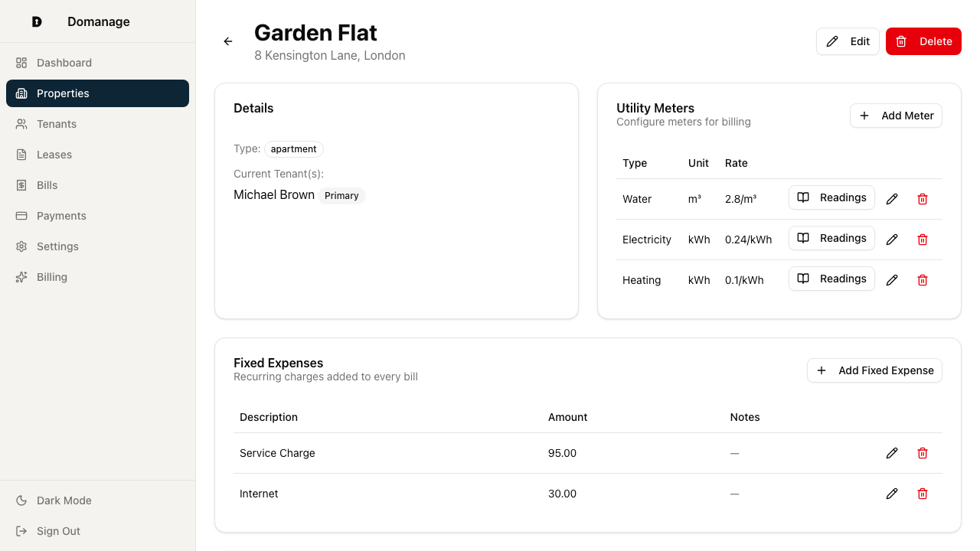Click the back arrow next to Garden Flat
This screenshot has width=980, height=551.
tap(227, 41)
